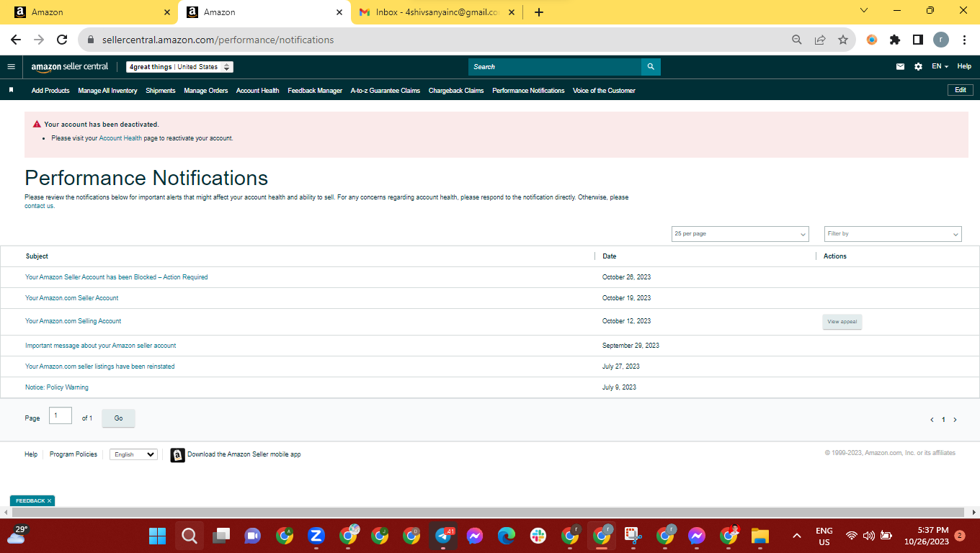Screen dimensions: 980x553
Task: Click the Edit button for the favorites bar
Action: pyautogui.click(x=961, y=90)
